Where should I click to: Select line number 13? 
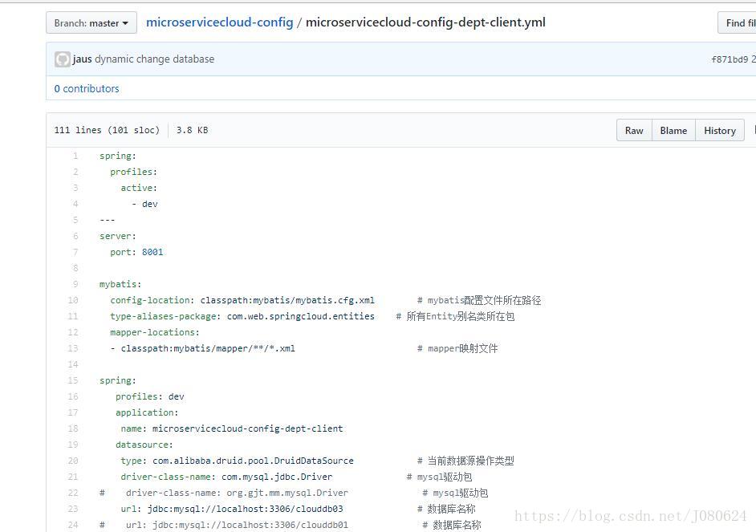coord(73,348)
